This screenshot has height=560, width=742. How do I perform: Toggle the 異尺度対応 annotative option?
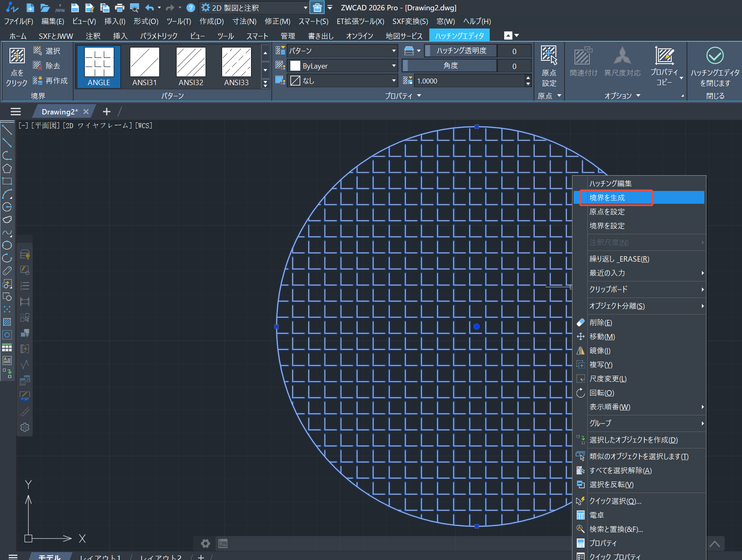622,56
